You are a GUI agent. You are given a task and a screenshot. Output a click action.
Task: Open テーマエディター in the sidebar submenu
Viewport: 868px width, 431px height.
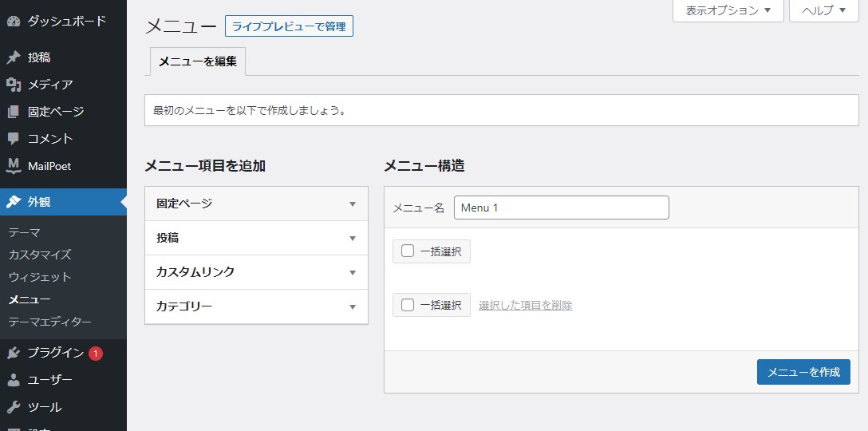pyautogui.click(x=49, y=322)
